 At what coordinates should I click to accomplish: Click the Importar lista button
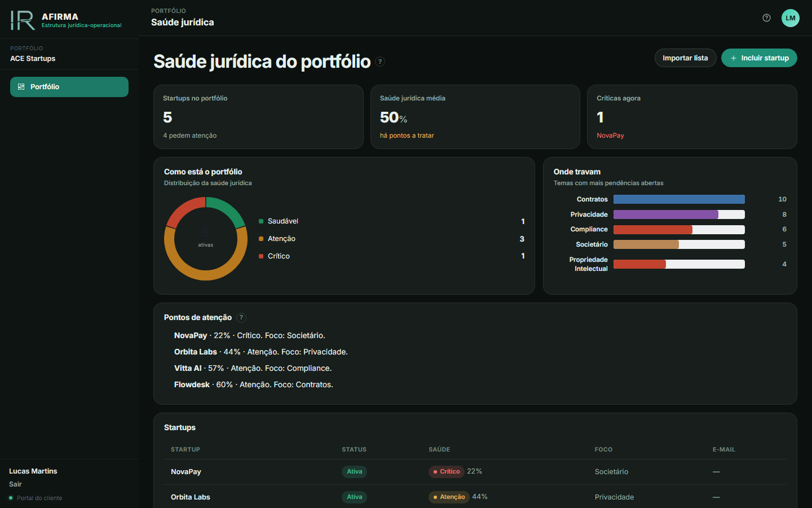click(x=685, y=58)
